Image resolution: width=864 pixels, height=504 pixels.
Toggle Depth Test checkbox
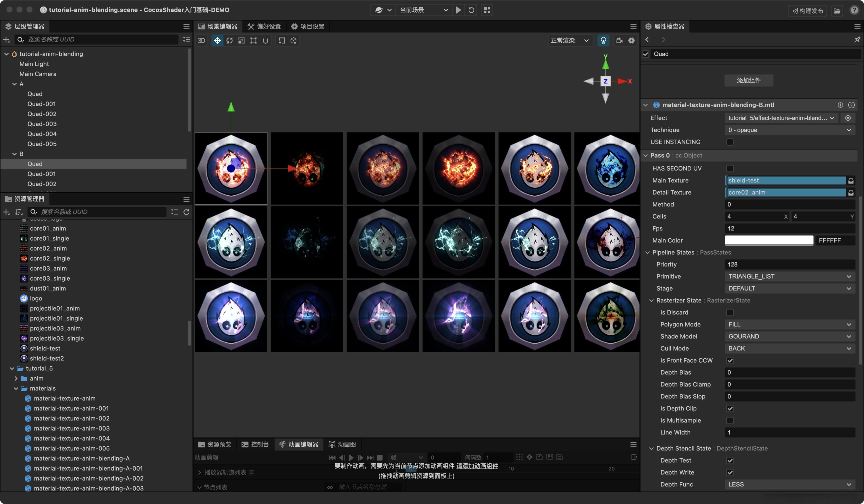pyautogui.click(x=730, y=460)
